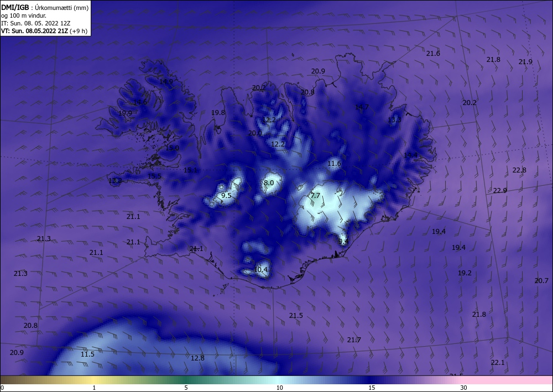
Task: Click the DMI/IGB Úrkomumætti (mm) title
Action: [x=45, y=8]
